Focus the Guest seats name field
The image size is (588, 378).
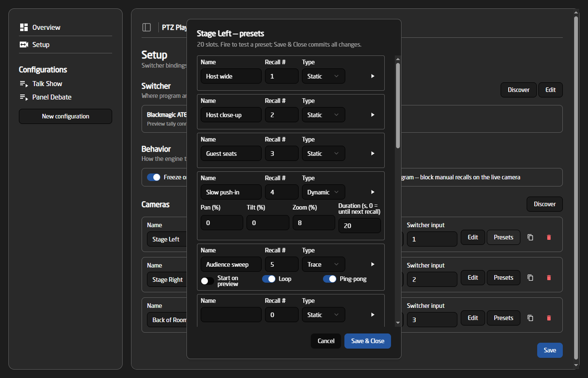(x=231, y=153)
